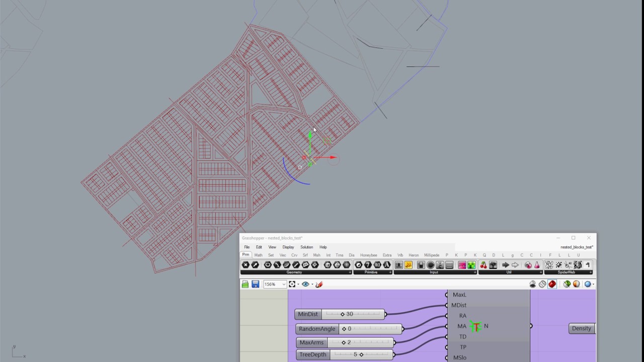The image size is (644, 362).
Task: Open dropdown arrow beside zoom extents icon
Action: tap(298, 284)
